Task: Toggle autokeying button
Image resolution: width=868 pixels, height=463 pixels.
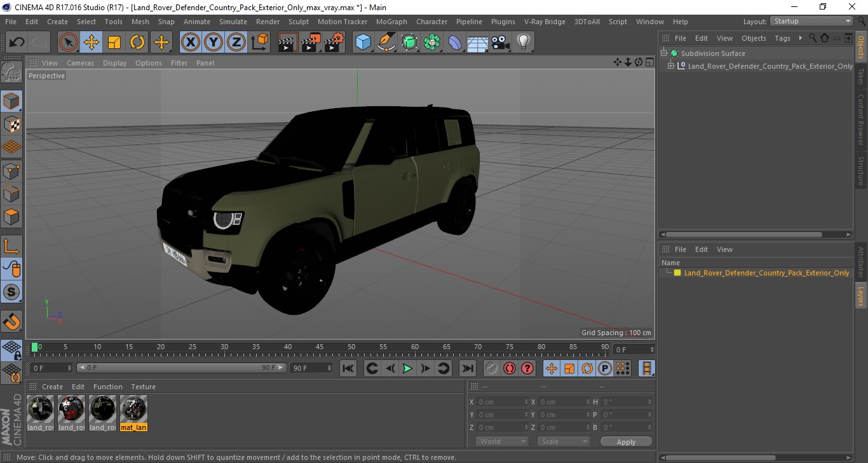Action: 510,368
